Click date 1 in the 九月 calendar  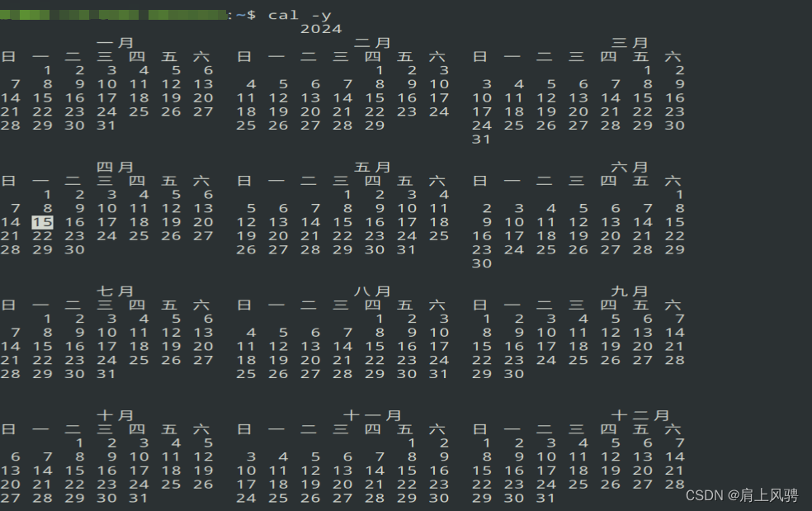coord(487,319)
